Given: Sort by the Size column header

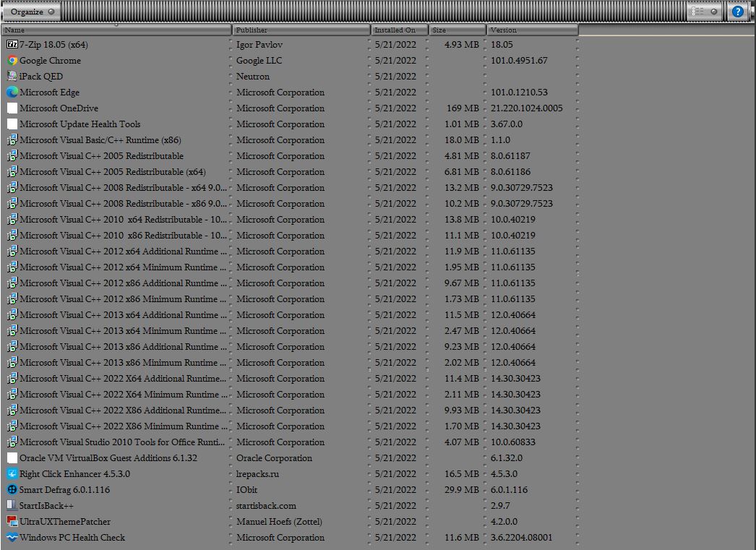Looking at the screenshot, I should (x=458, y=30).
